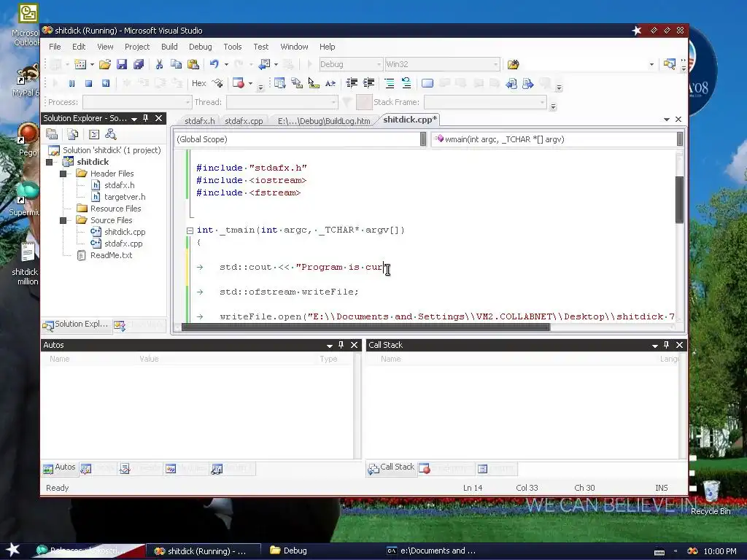Go to the previous bookmark icon
747x560 pixels.
[511, 83]
